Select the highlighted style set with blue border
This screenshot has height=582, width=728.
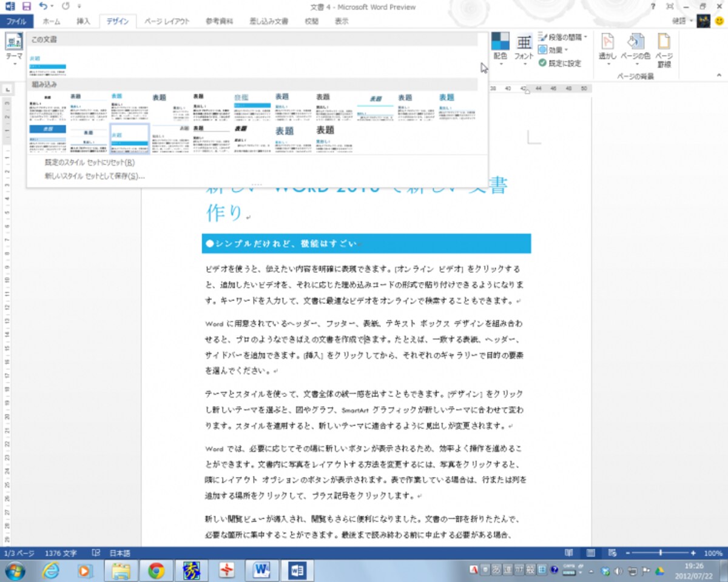130,139
